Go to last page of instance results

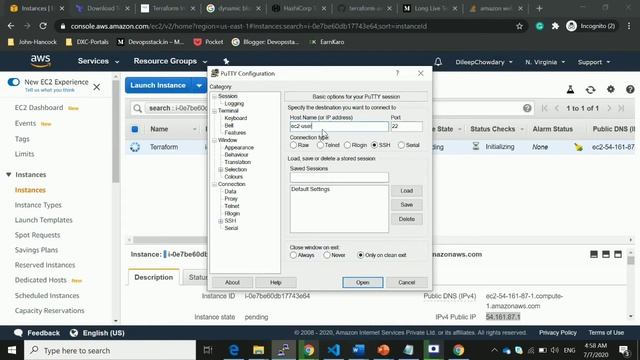[x=621, y=108]
